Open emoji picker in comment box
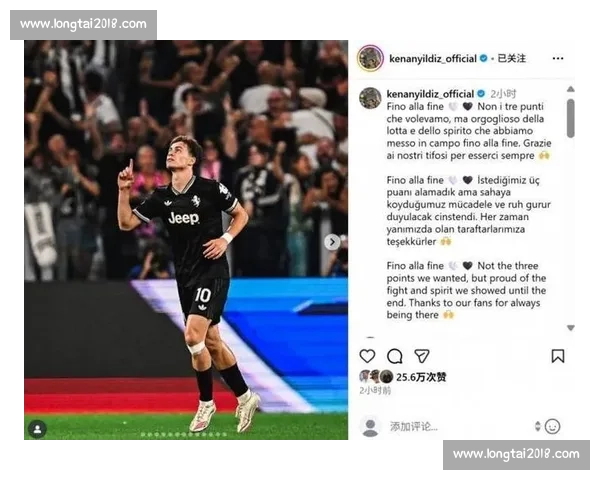The image size is (600, 480). point(552,426)
